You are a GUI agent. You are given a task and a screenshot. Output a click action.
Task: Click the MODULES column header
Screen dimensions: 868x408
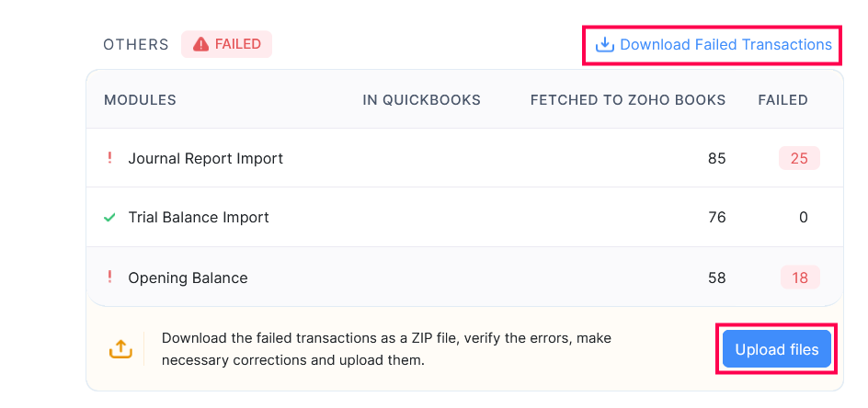(x=140, y=99)
